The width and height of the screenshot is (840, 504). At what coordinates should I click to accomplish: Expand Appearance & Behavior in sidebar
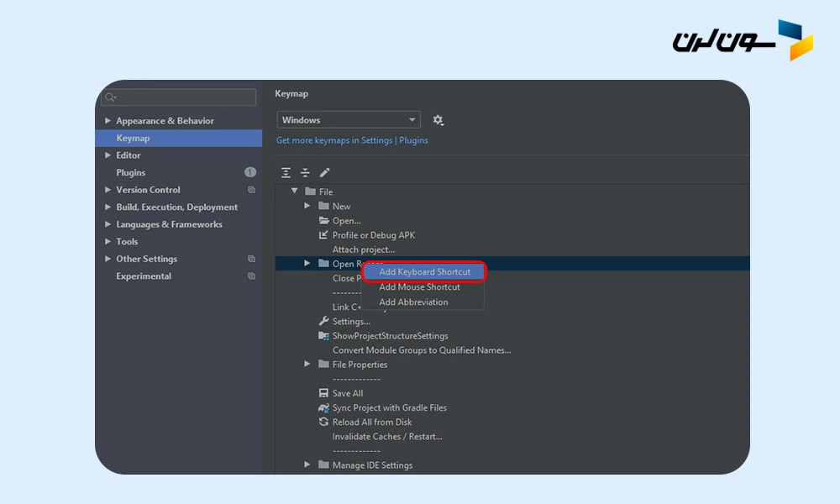click(108, 121)
